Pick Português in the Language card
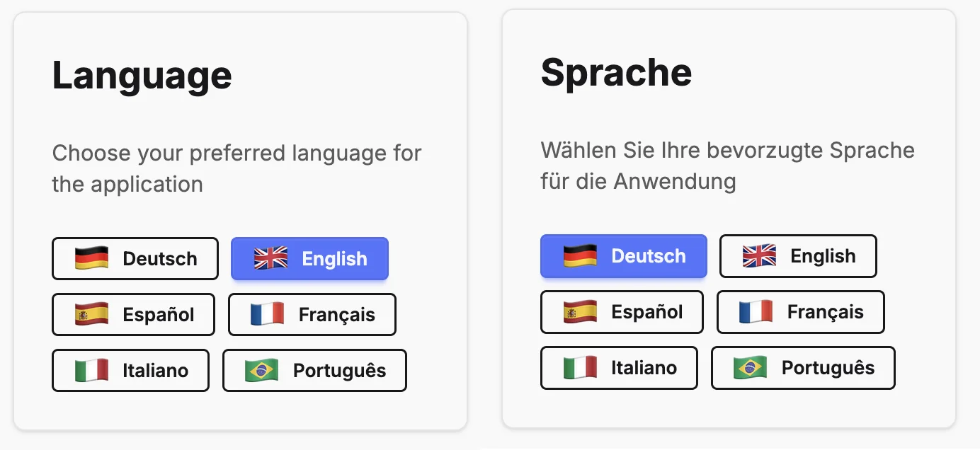Image resolution: width=980 pixels, height=450 pixels. coord(314,370)
